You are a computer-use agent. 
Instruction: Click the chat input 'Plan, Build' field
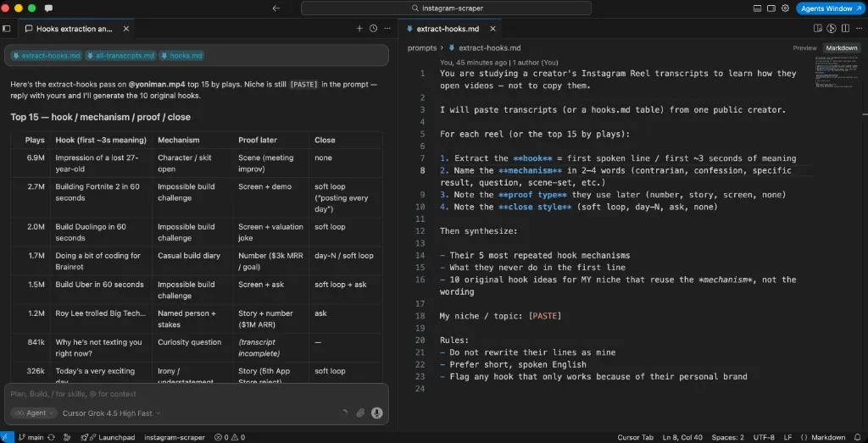197,394
